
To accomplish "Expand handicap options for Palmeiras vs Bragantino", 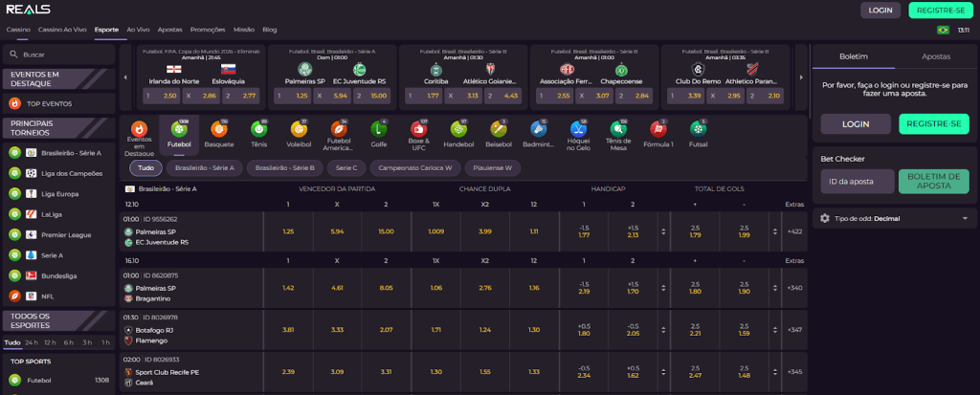I will tap(663, 288).
